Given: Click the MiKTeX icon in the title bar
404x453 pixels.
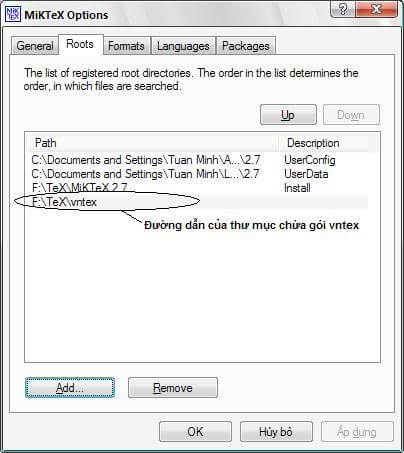Looking at the screenshot, I should tap(13, 14).
